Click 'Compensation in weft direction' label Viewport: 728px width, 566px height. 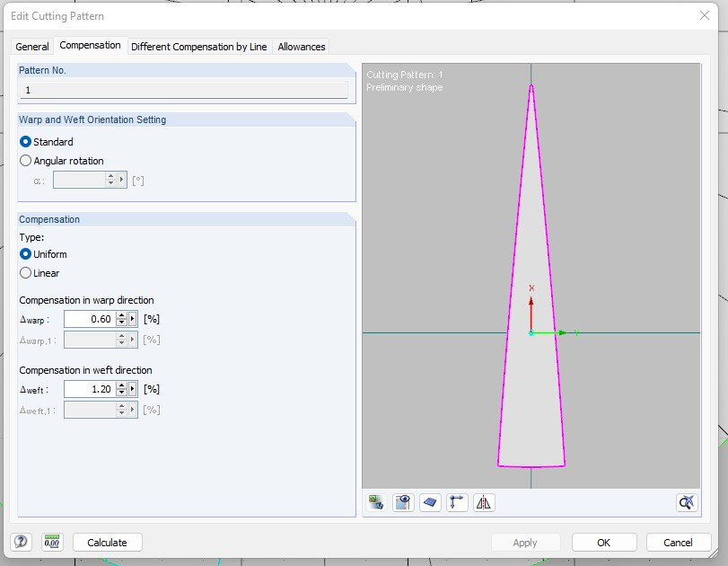[x=85, y=370]
